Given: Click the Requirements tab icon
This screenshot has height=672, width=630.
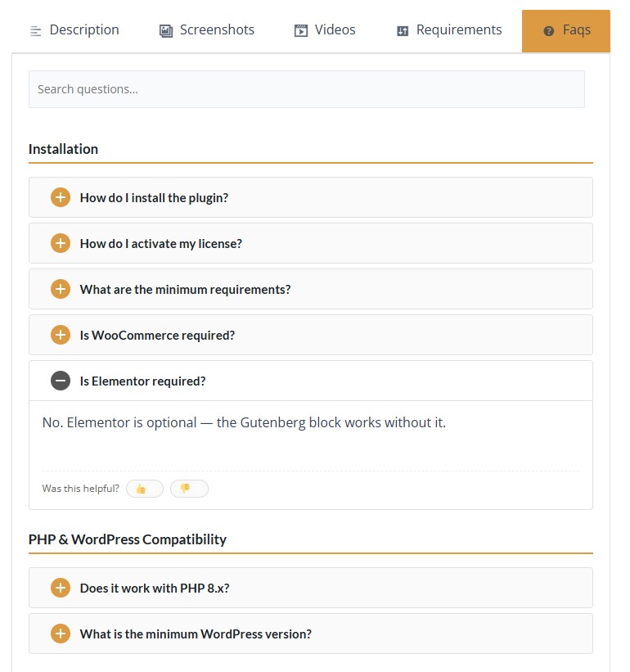Looking at the screenshot, I should (x=402, y=29).
